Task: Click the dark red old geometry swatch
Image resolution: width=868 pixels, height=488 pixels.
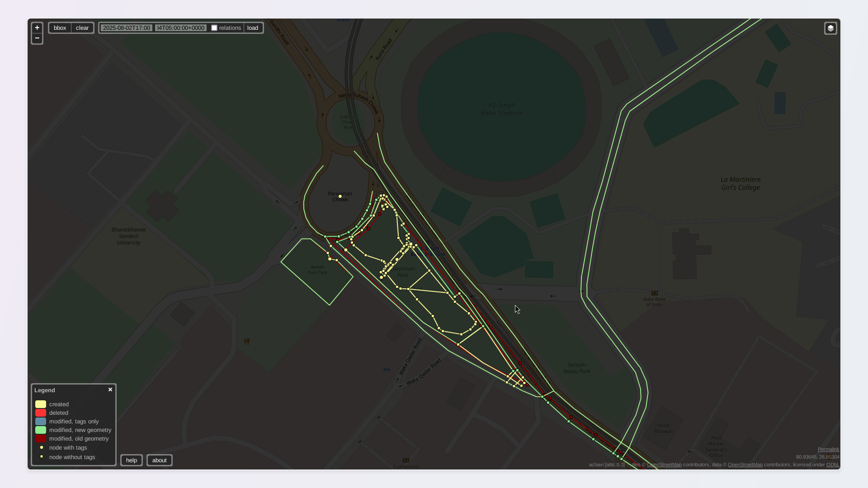Action: (41, 439)
